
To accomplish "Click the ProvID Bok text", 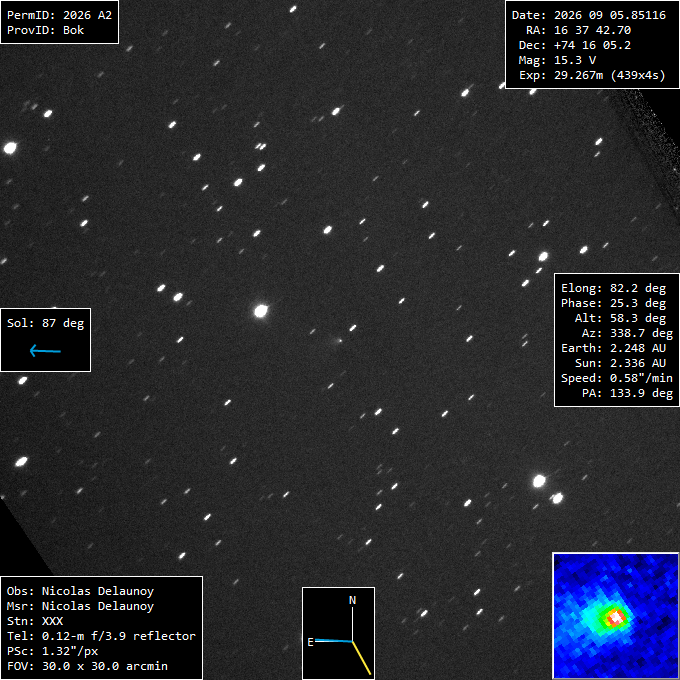I will [x=46, y=30].
